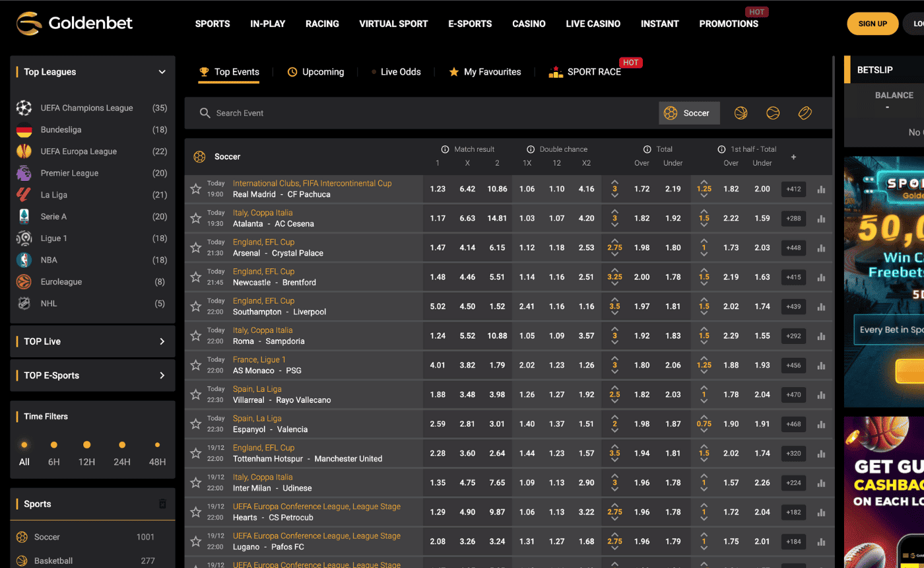The height and width of the screenshot is (568, 924).
Task: Open the IN-PLAY menu
Action: (x=268, y=24)
